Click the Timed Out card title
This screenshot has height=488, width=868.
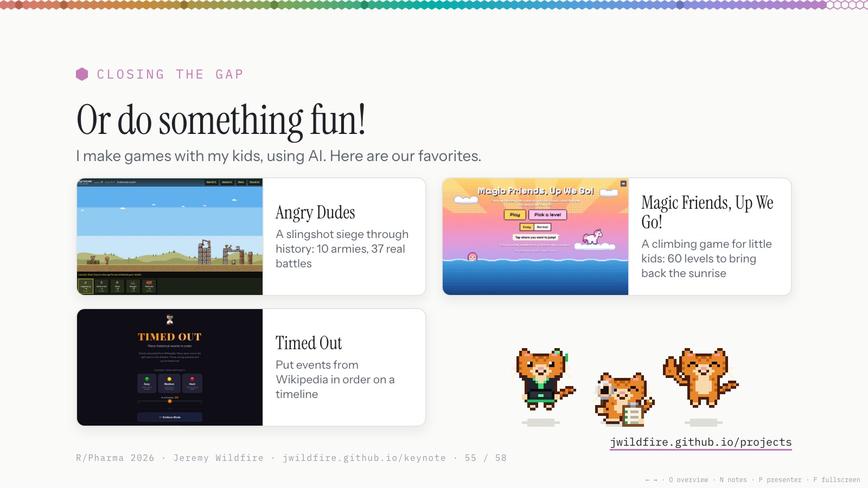pos(309,343)
